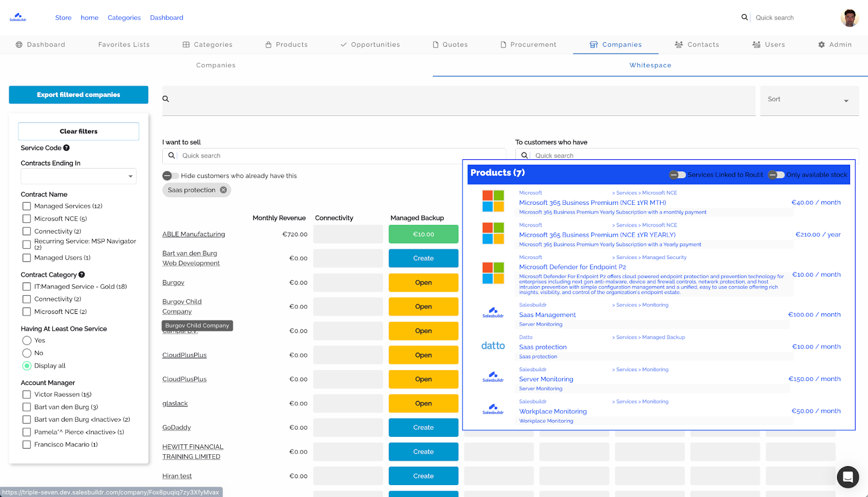Viewport: 868px width, 497px height.
Task: Open the chat support widget icon
Action: tap(848, 477)
